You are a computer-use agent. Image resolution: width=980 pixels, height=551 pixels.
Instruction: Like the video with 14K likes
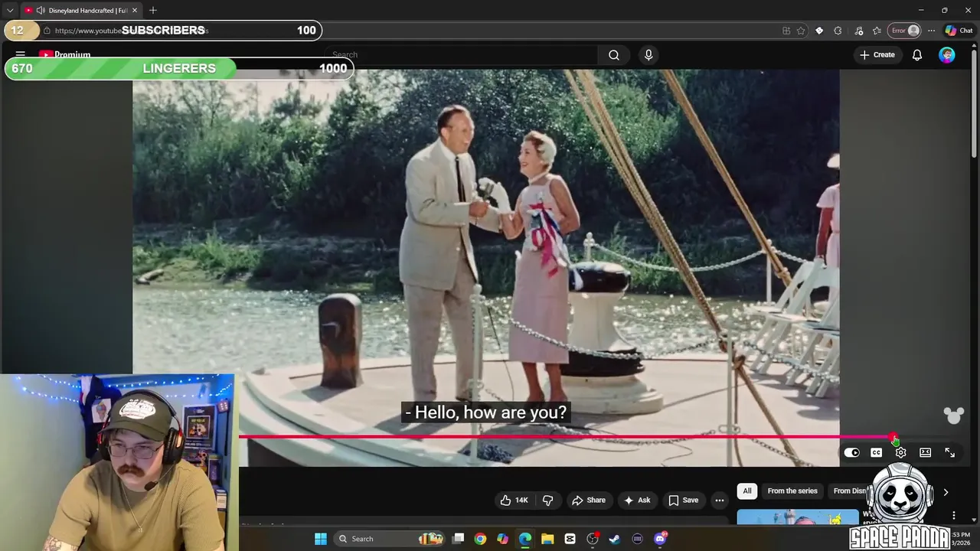pos(514,500)
